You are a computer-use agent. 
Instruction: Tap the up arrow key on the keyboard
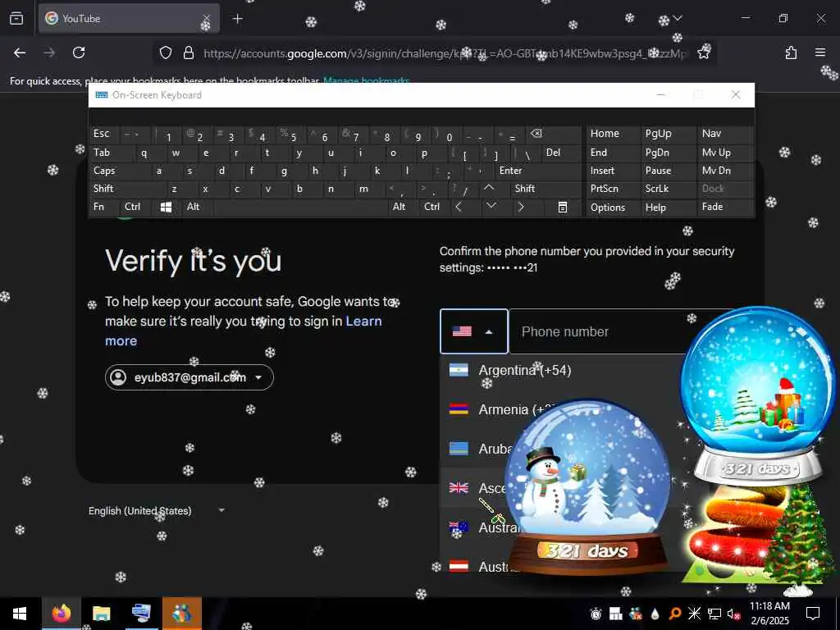click(489, 188)
